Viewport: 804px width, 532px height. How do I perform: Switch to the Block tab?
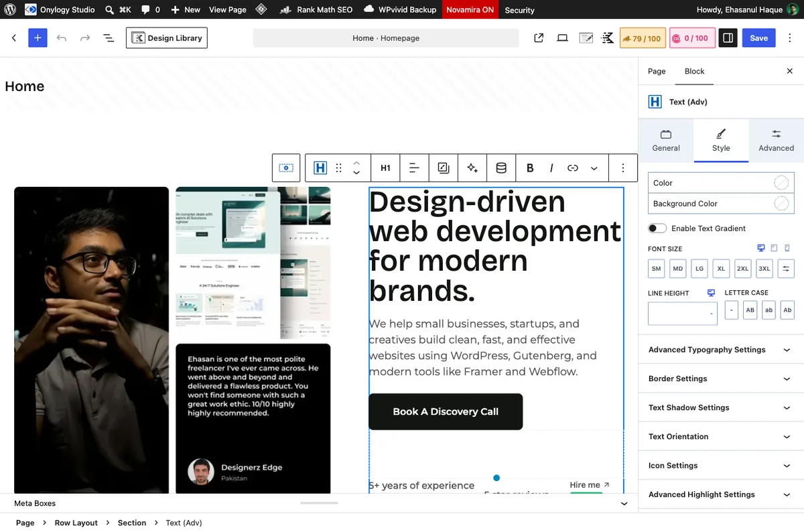pyautogui.click(x=694, y=71)
